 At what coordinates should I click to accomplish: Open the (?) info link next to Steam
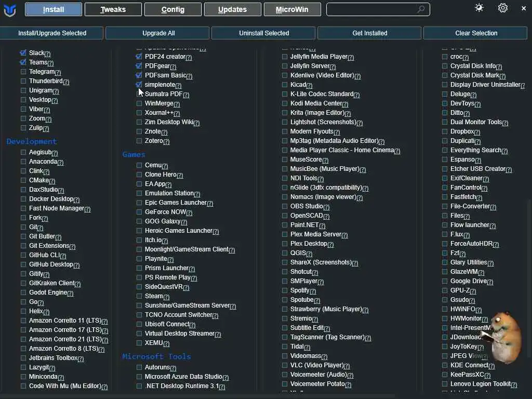click(x=166, y=297)
